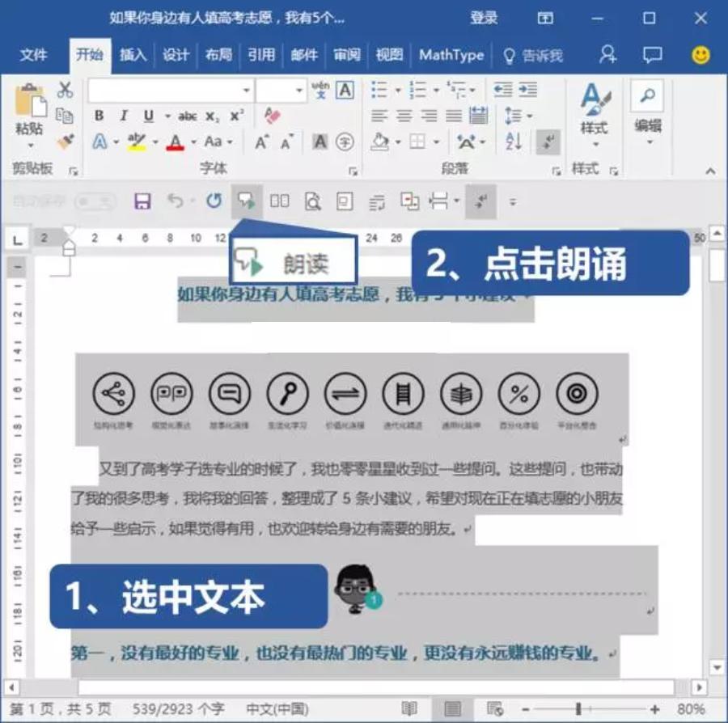Open the 审阅 ribbon tab
Screen dimensions: 728x723
coord(345,56)
